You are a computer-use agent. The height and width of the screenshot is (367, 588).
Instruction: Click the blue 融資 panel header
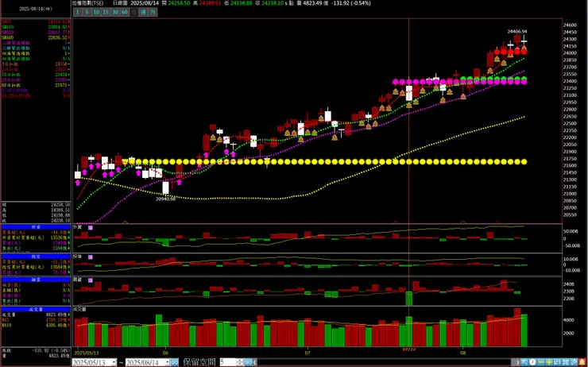pyautogui.click(x=36, y=280)
